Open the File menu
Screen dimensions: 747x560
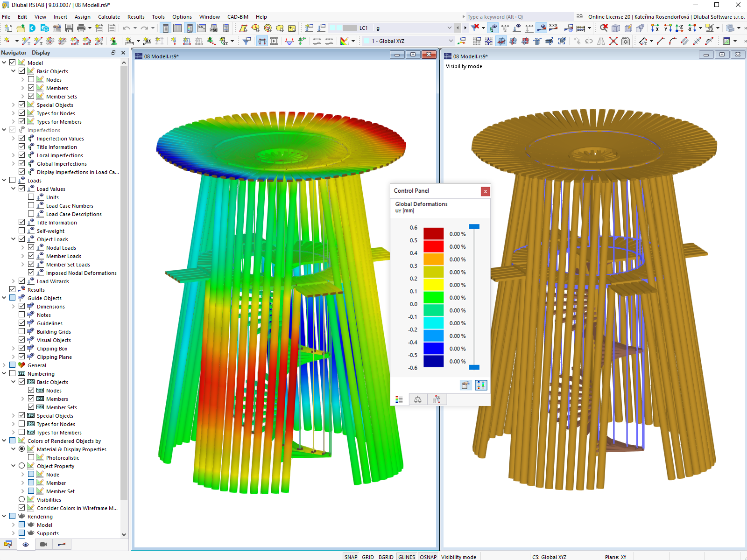tap(6, 17)
